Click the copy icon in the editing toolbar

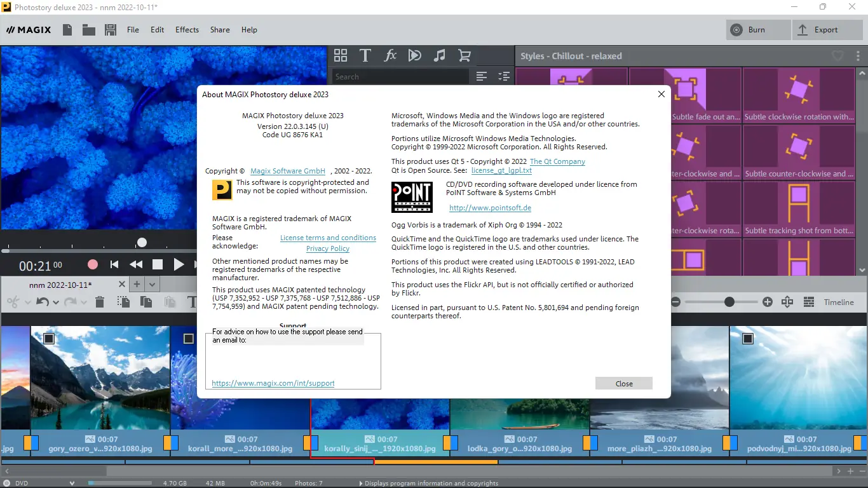146,302
